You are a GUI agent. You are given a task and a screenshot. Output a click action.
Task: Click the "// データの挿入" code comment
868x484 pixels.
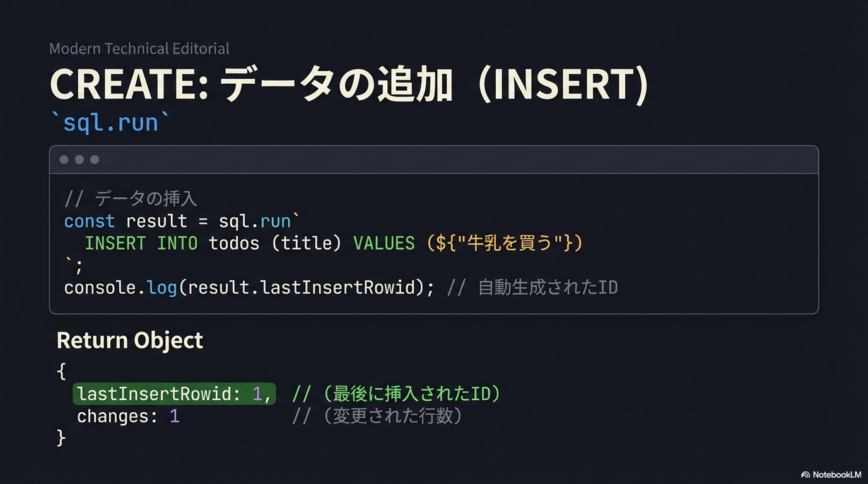coord(131,199)
